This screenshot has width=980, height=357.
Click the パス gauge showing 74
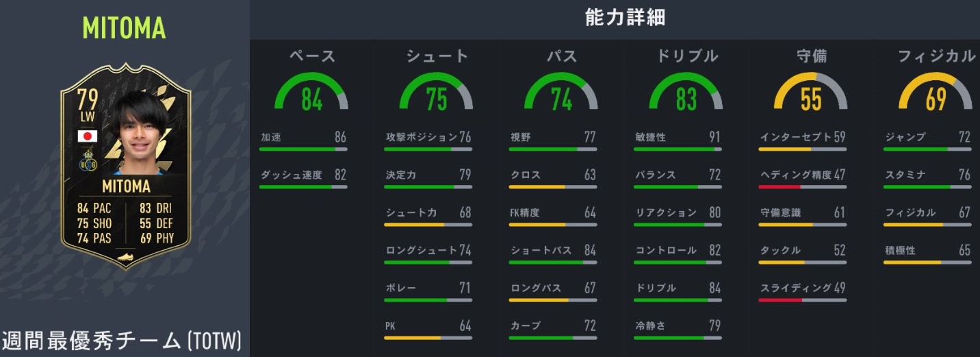coord(561,94)
